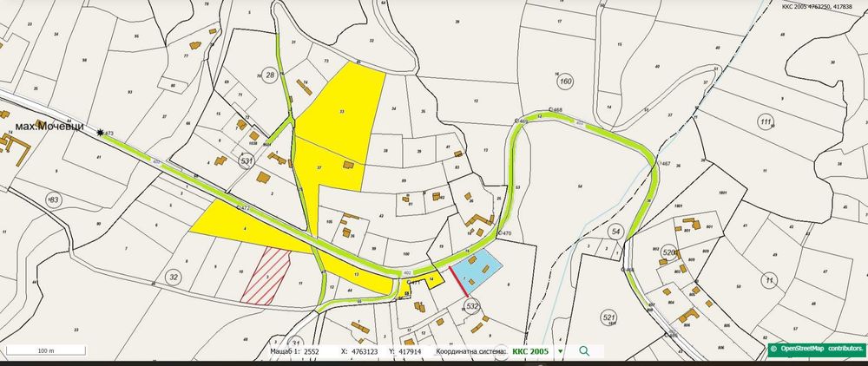Click the circled quarter label 521
The width and height of the screenshot is (868, 366).
click(x=609, y=318)
